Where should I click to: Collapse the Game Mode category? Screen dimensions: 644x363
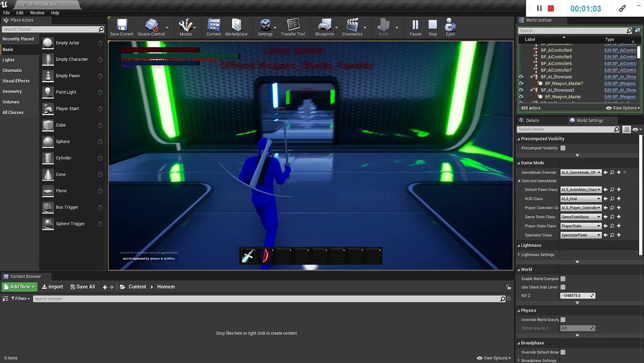[519, 163]
